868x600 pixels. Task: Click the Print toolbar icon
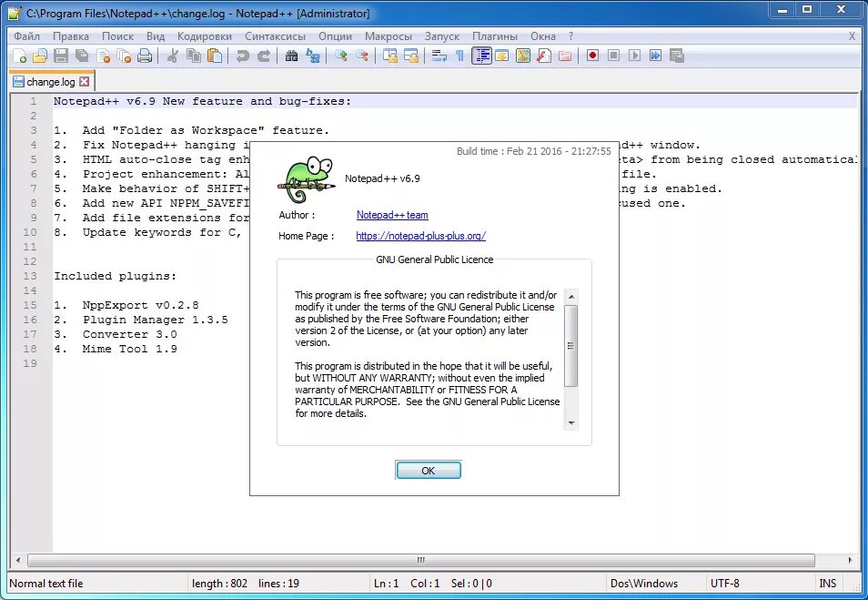click(x=145, y=56)
